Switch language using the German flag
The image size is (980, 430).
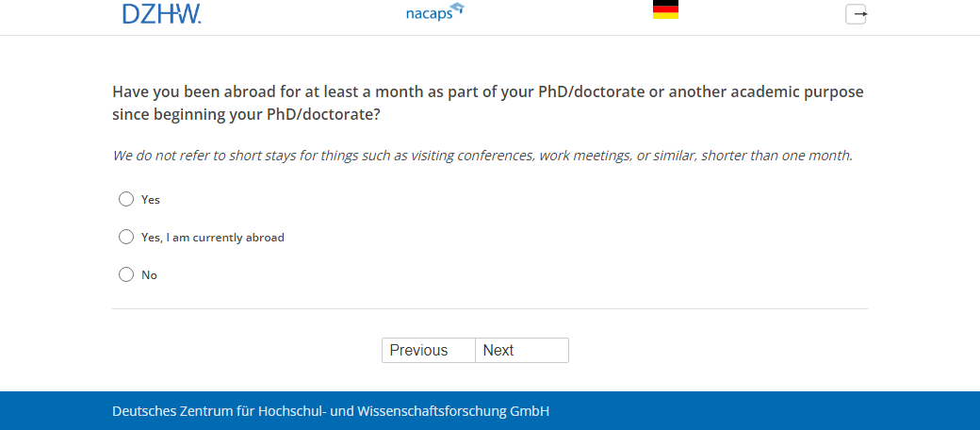665,9
